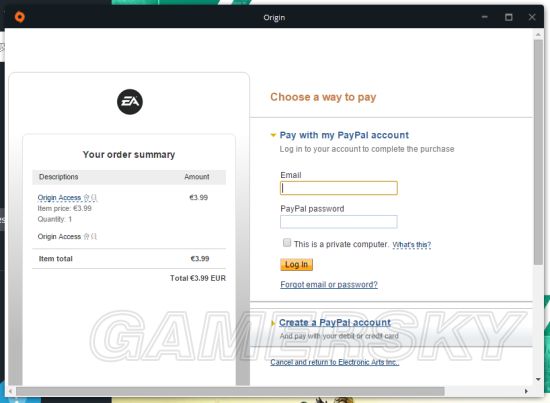Expand the 'Create a PayPal account' section
Image resolution: width=550 pixels, height=403 pixels.
pos(273,323)
